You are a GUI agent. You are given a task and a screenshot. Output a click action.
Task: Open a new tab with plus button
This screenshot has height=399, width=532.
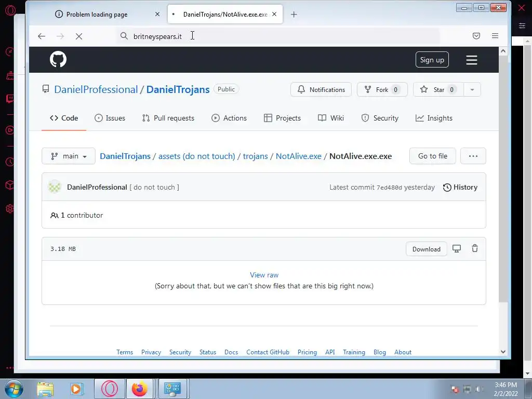point(294,14)
